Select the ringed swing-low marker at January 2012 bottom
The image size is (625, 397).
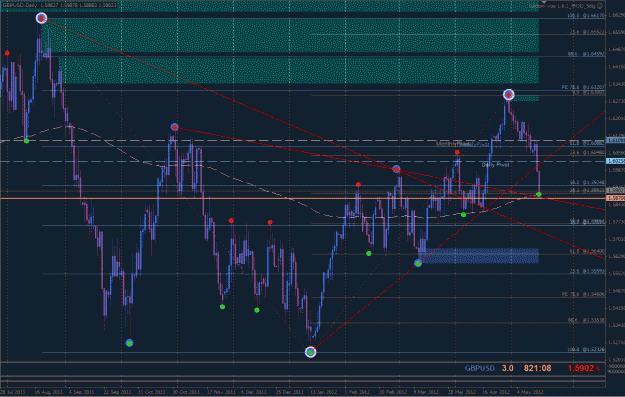pyautogui.click(x=311, y=352)
